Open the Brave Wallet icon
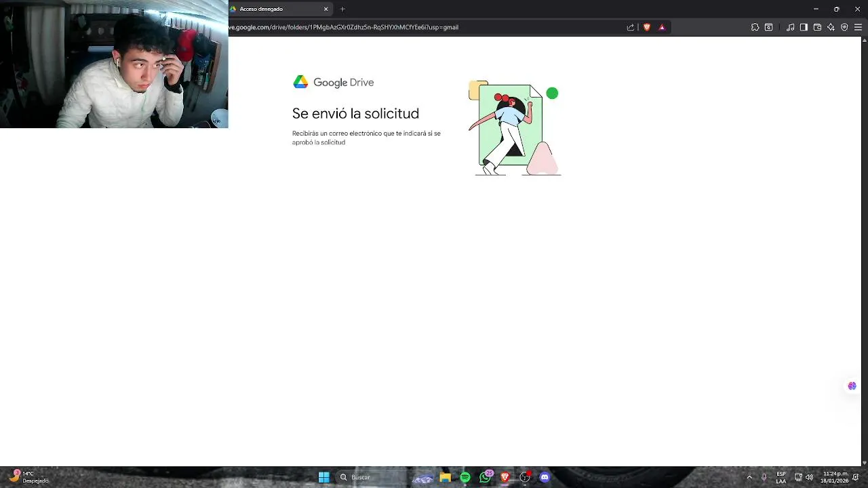The image size is (868, 488). coord(817,27)
